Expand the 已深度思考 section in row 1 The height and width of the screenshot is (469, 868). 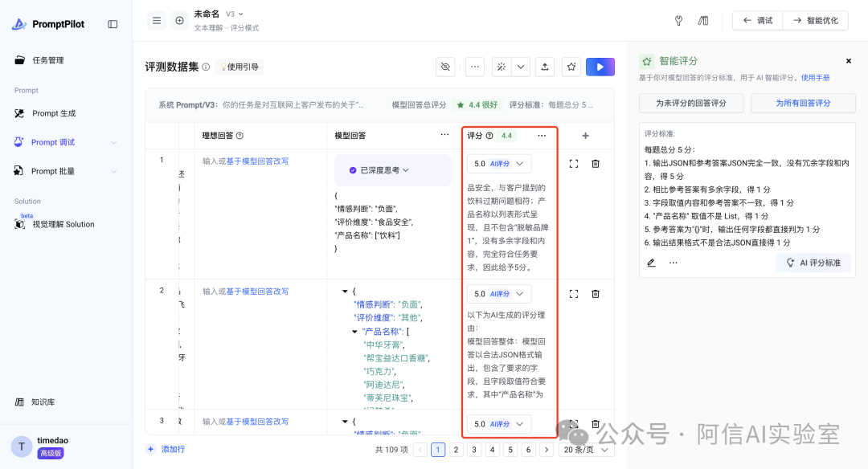(x=393, y=170)
